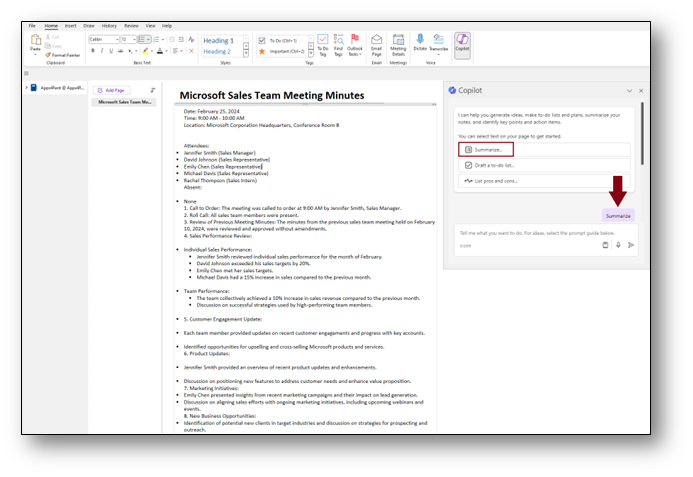
Task: Click the red X delete icon
Action: (191, 51)
